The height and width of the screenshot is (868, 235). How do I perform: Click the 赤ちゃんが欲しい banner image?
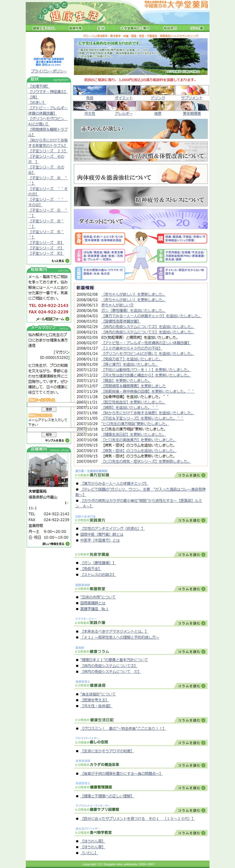pyautogui.click(x=140, y=129)
